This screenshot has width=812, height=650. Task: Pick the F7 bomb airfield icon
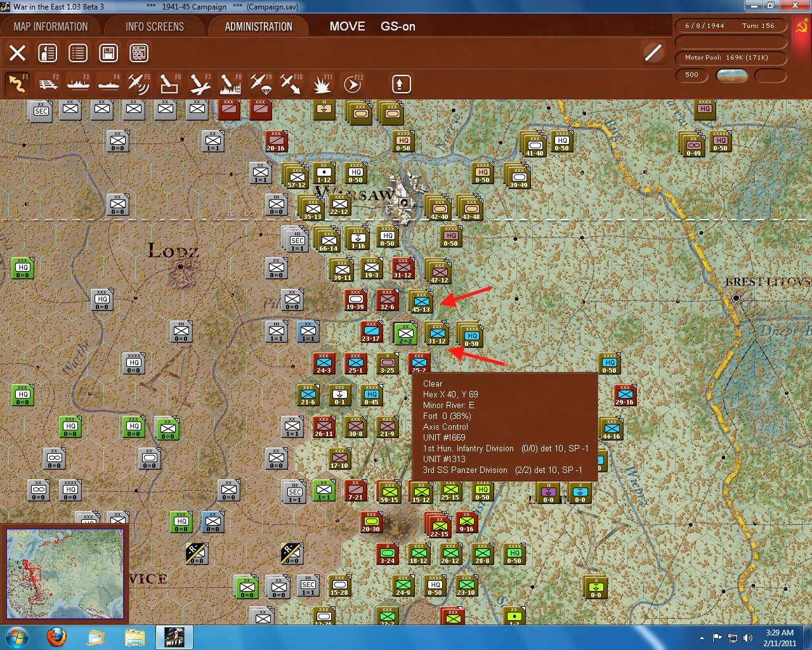pyautogui.click(x=200, y=84)
